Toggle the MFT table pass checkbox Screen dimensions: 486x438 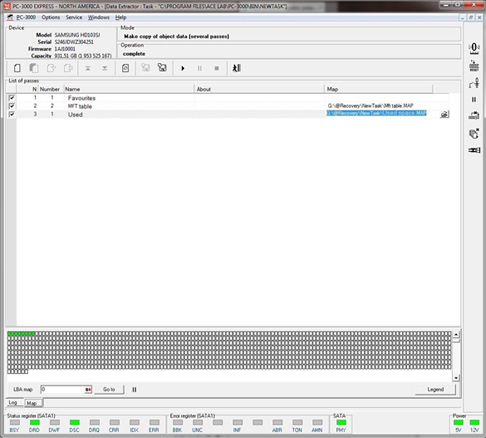click(12, 106)
